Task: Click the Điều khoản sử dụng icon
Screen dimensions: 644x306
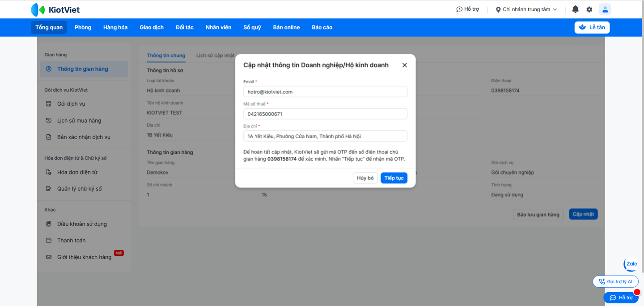Action: [49, 224]
